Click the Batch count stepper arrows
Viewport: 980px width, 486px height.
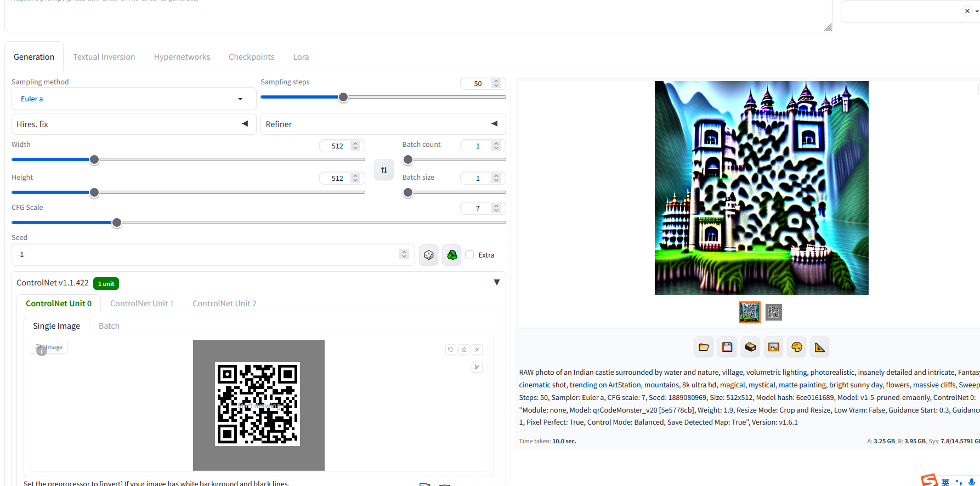496,146
